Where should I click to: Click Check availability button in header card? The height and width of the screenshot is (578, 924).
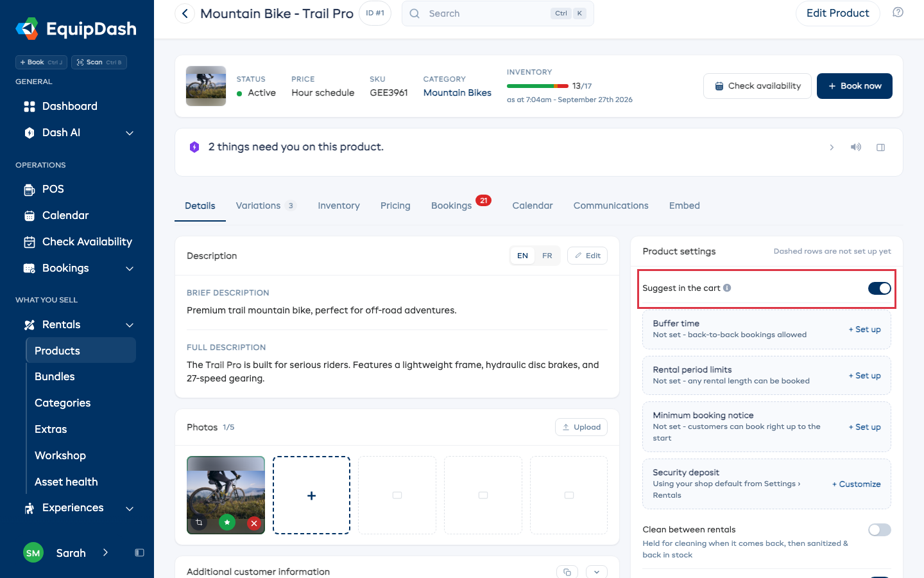click(x=757, y=86)
